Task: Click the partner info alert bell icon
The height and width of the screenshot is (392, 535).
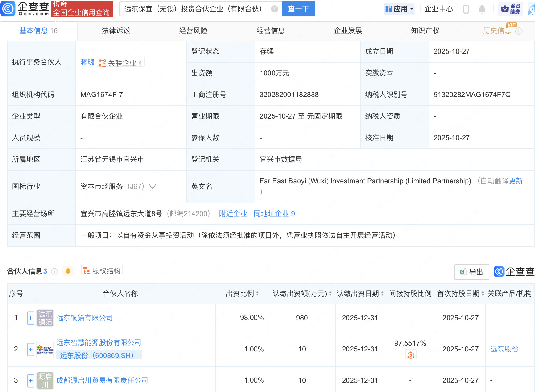Action: click(68, 271)
